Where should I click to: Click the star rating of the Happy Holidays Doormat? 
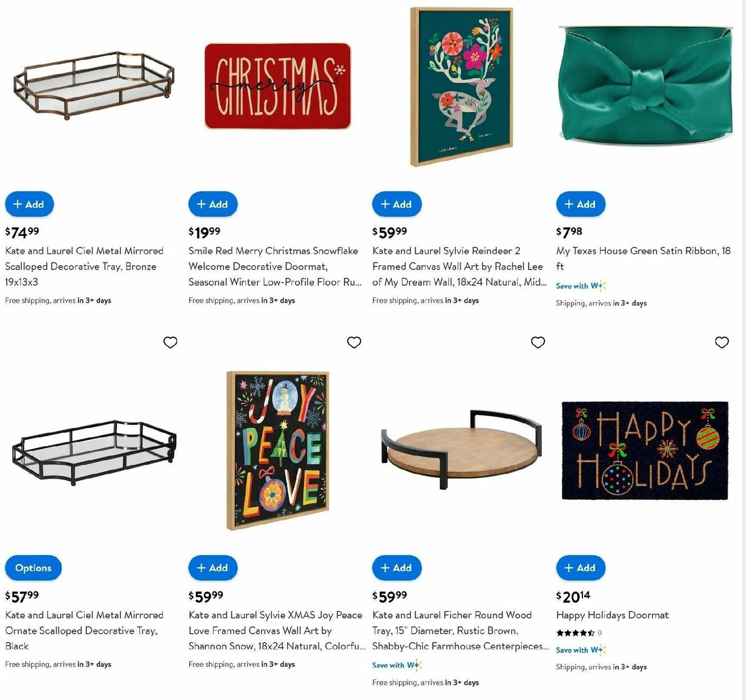(573, 633)
